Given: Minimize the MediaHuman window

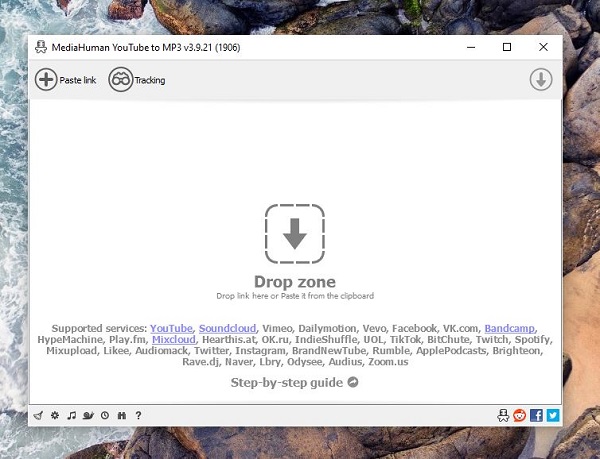Looking at the screenshot, I should [x=471, y=47].
